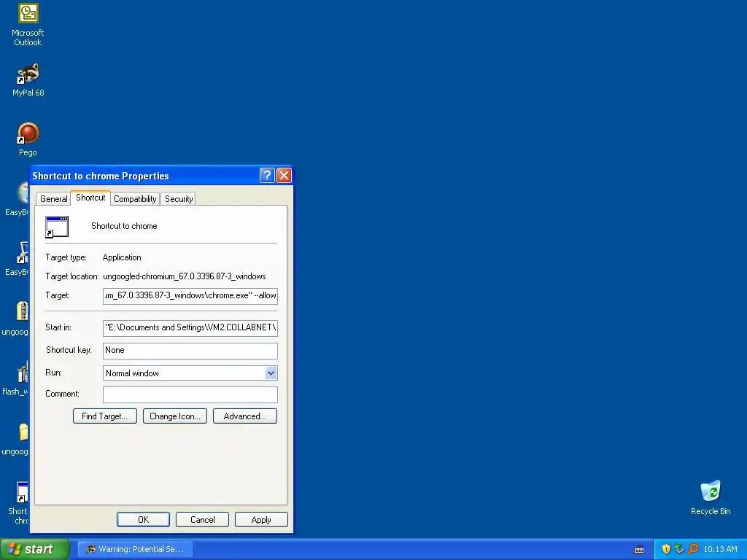Image resolution: width=747 pixels, height=560 pixels.
Task: Switch to the General tab
Action: click(53, 199)
